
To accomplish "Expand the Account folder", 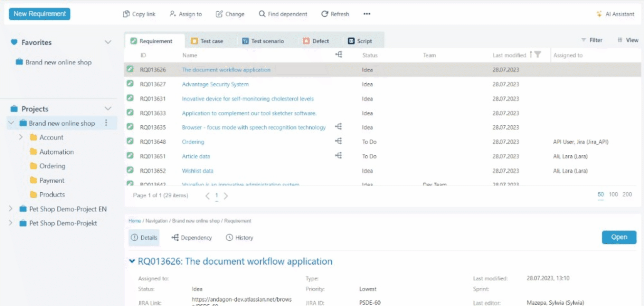I will click(x=21, y=137).
